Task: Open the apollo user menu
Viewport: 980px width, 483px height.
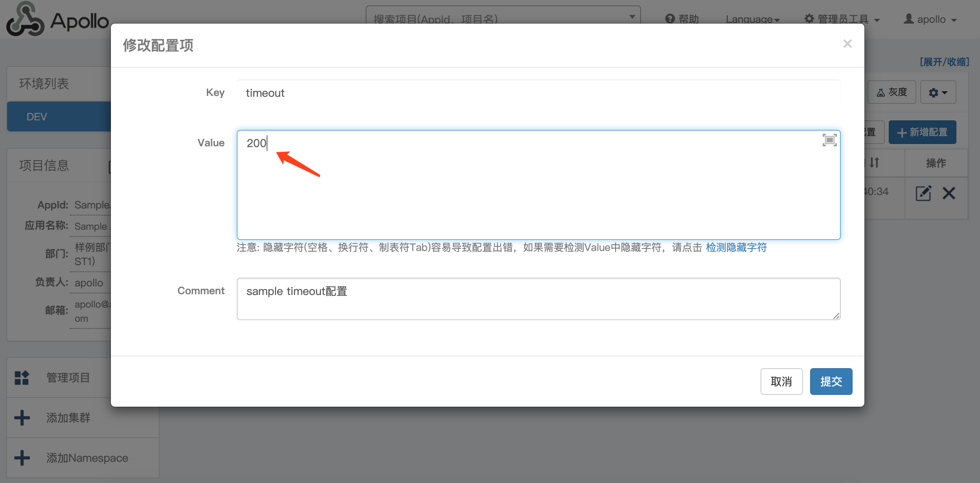Action: [930, 19]
